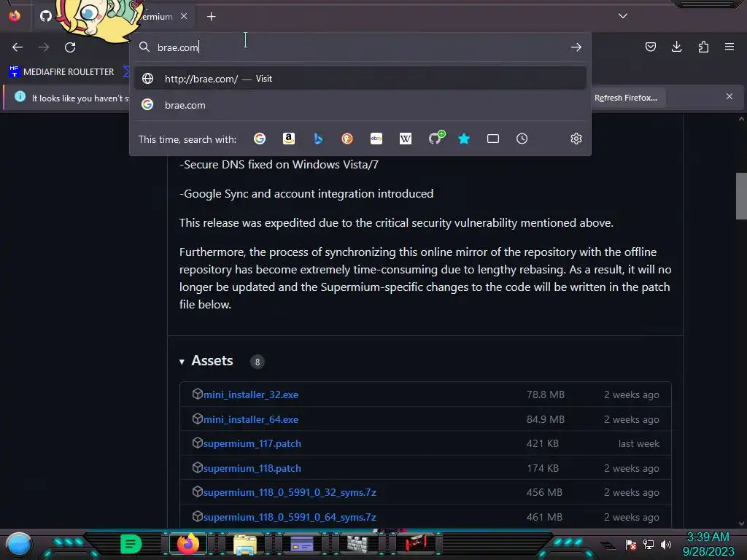Open the Downloads panel

(x=676, y=47)
